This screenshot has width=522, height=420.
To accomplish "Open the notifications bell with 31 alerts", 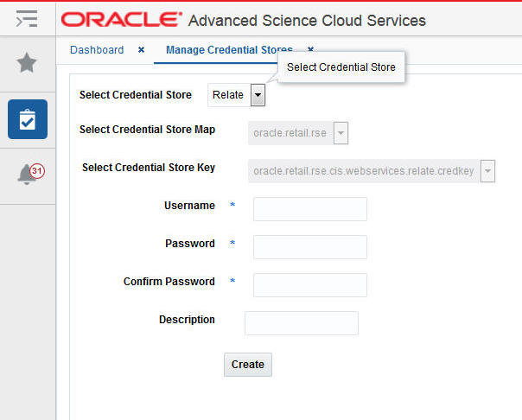I will point(30,174).
